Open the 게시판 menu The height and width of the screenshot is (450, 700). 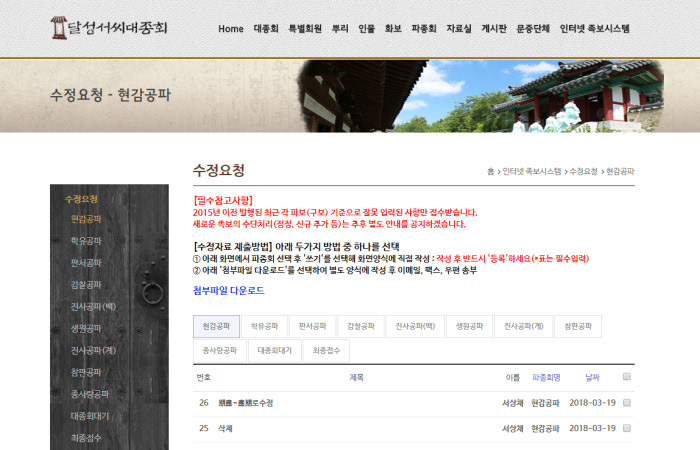click(x=493, y=29)
